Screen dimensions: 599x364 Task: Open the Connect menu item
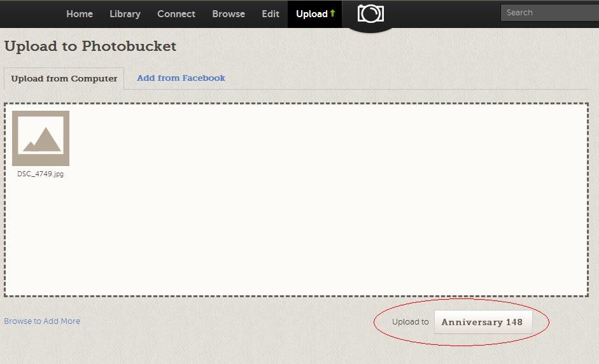coord(176,14)
